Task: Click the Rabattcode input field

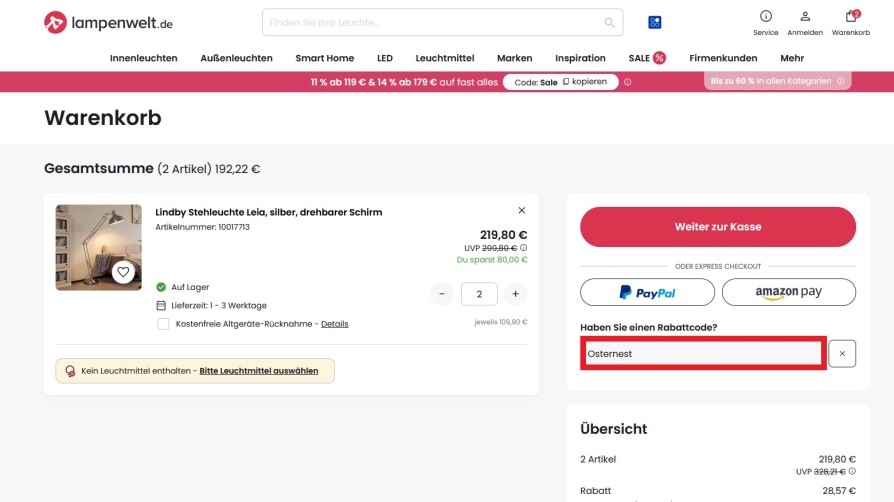Action: pyautogui.click(x=703, y=353)
